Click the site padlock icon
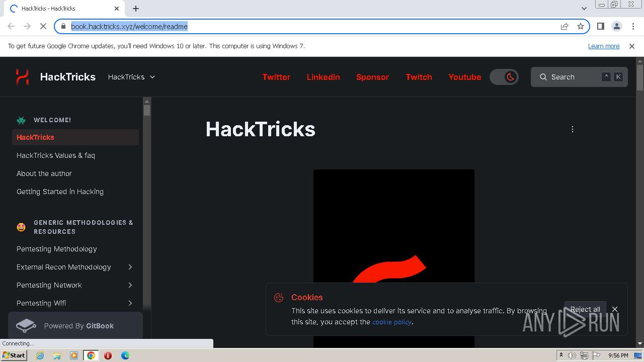Screen dimensions: 644x362 point(63,26)
